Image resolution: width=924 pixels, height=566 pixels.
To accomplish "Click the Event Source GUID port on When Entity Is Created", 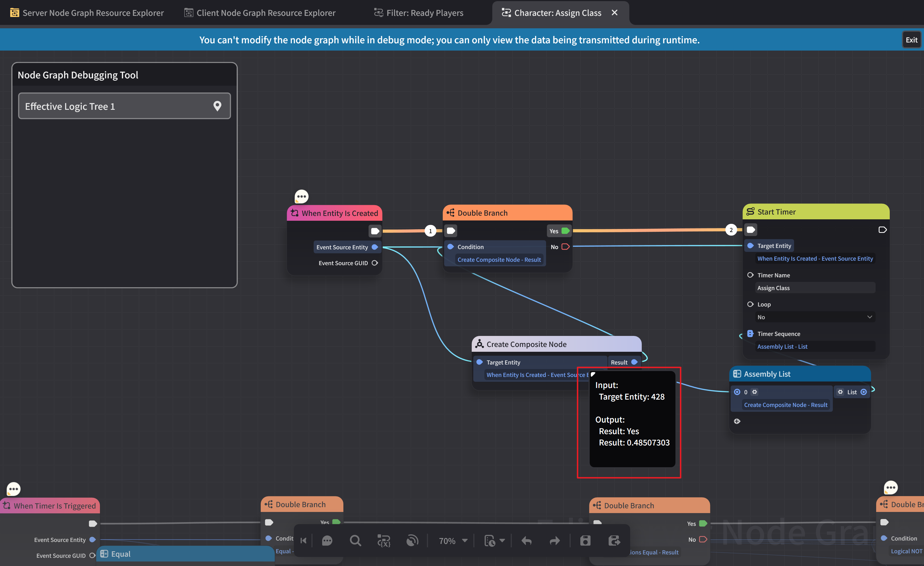I will pyautogui.click(x=375, y=263).
